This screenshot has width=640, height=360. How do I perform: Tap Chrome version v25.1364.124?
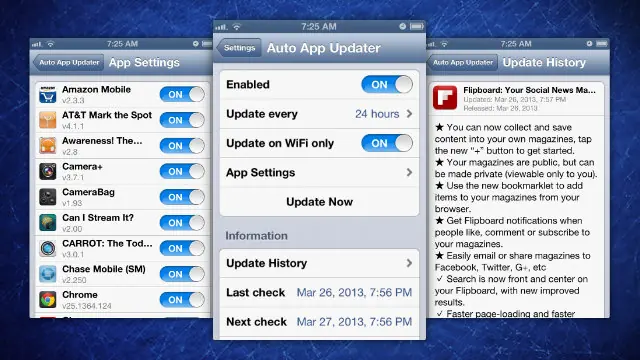pos(87,306)
